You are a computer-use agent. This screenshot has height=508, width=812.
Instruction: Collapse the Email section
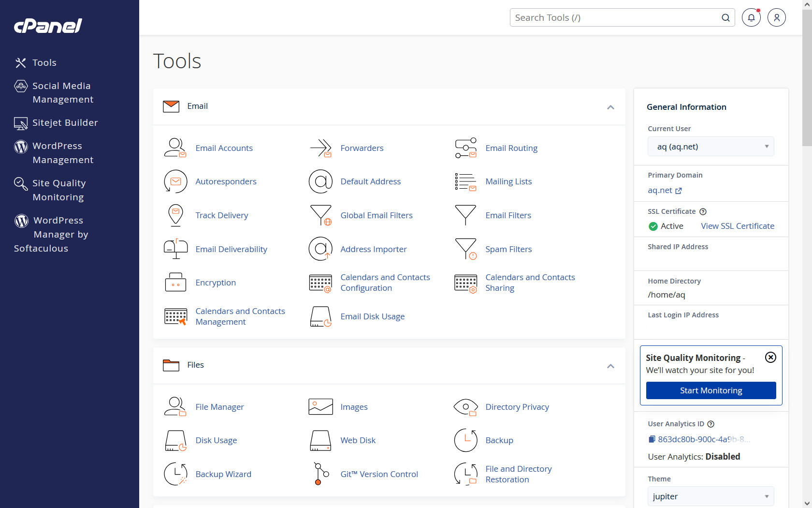pyautogui.click(x=610, y=107)
